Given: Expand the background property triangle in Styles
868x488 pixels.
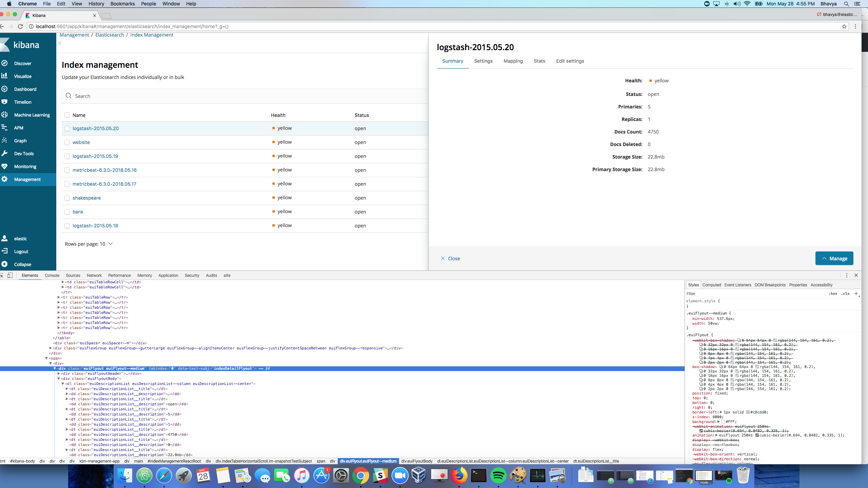Looking at the screenshot, I should (x=718, y=422).
